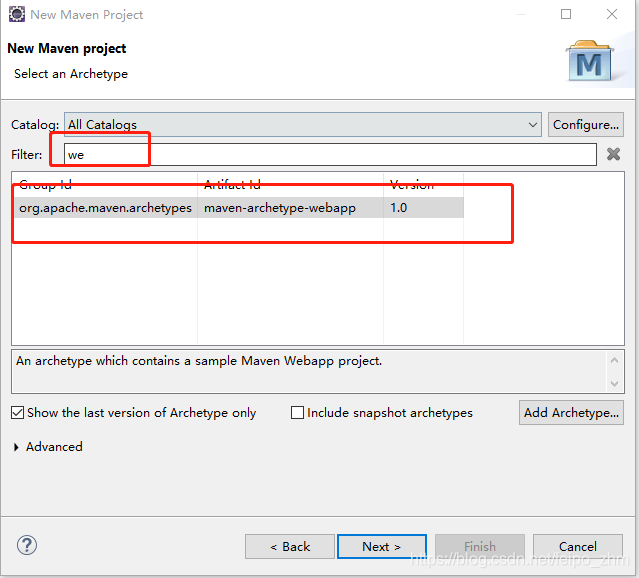Cancel the New Maven Project wizard

pyautogui.click(x=577, y=546)
